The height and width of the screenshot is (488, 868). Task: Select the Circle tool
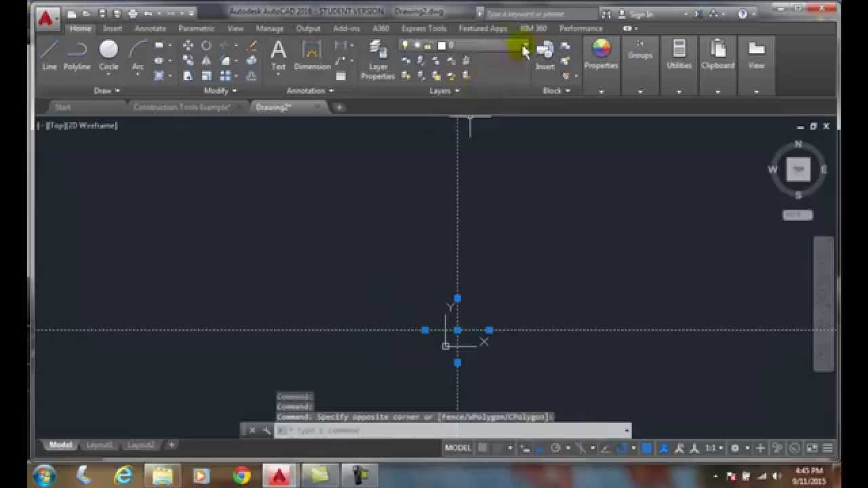pos(108,54)
